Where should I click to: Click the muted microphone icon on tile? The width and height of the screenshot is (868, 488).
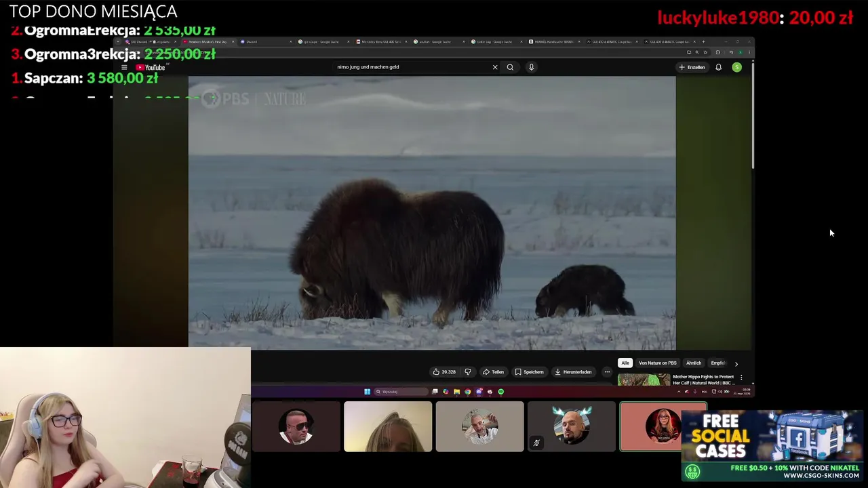[536, 443]
